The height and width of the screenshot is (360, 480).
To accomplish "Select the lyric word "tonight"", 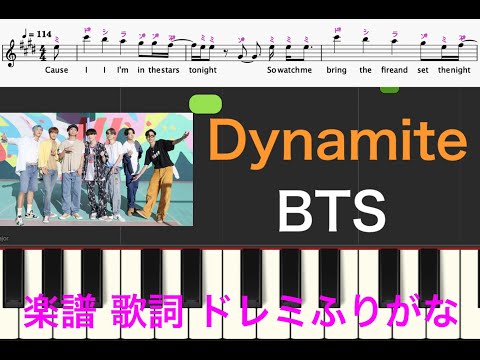I will [203, 70].
